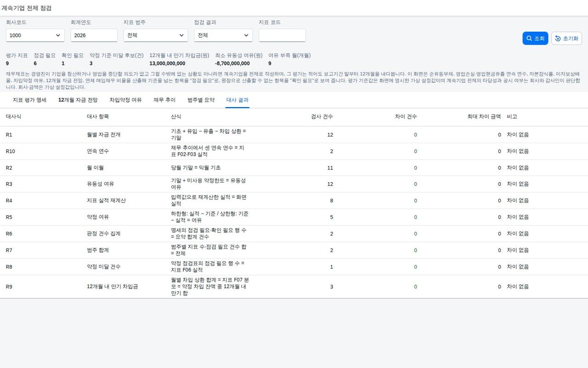The image size is (588, 368).
Task: Select row R8 cell
Action: [x=9, y=267]
